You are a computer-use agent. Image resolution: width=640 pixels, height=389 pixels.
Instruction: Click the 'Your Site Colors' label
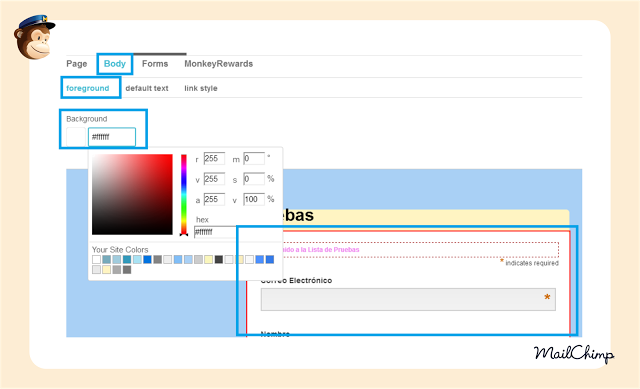(x=120, y=249)
